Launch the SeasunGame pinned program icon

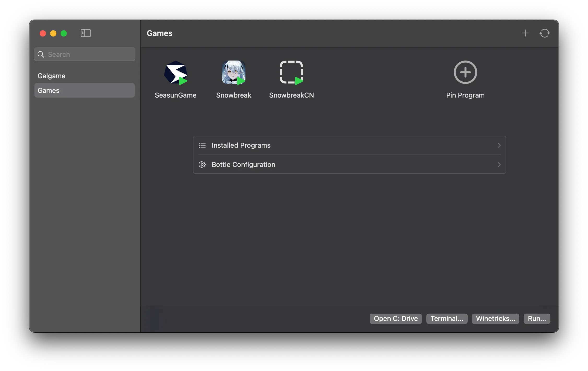coord(175,73)
